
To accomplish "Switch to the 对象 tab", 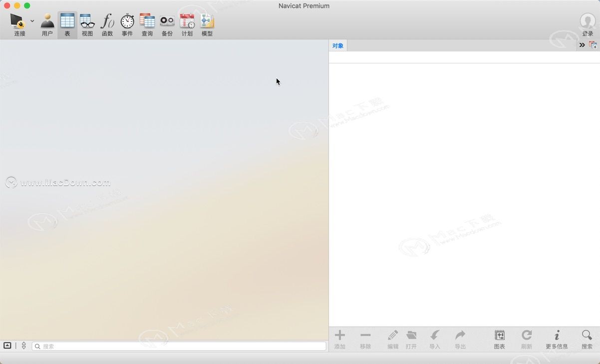I will coord(338,46).
